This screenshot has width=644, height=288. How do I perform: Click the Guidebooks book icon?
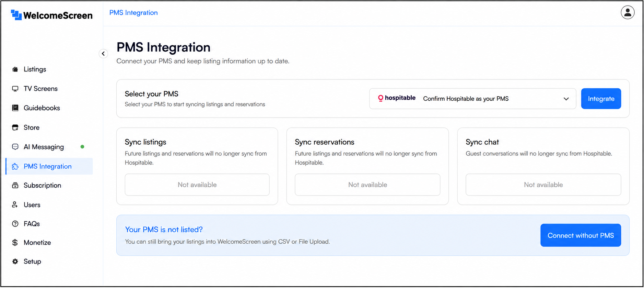pyautogui.click(x=15, y=108)
